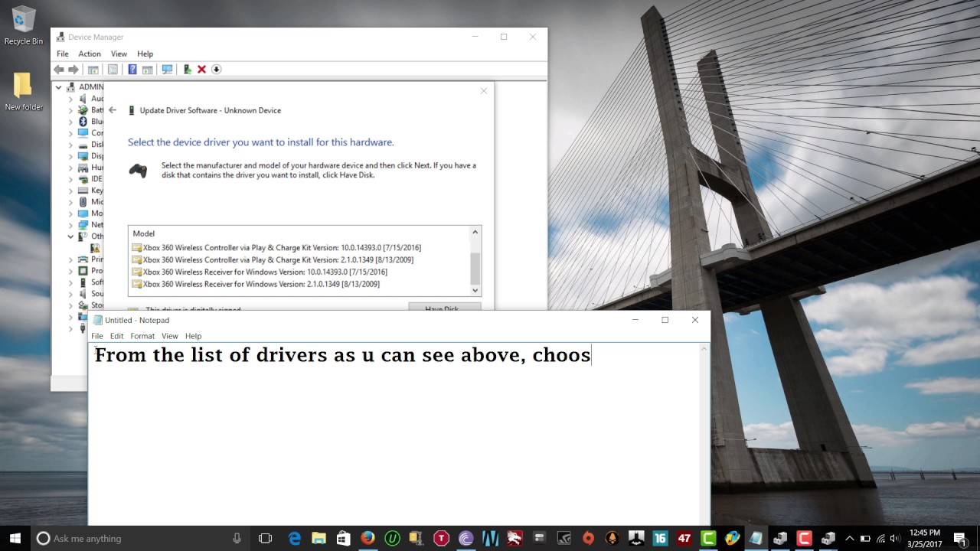Image resolution: width=980 pixels, height=551 pixels.
Task: Open the View menu in Notepad
Action: pos(170,336)
